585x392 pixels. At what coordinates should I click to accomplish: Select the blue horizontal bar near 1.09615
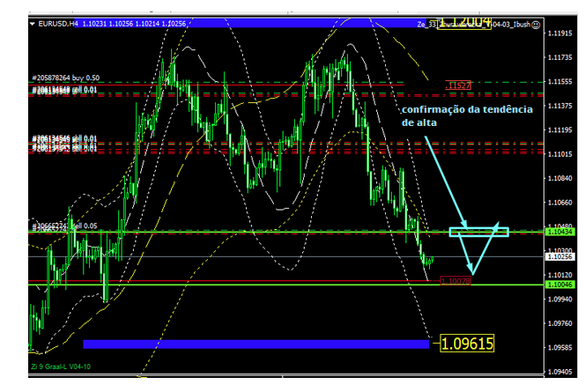[x=255, y=344]
